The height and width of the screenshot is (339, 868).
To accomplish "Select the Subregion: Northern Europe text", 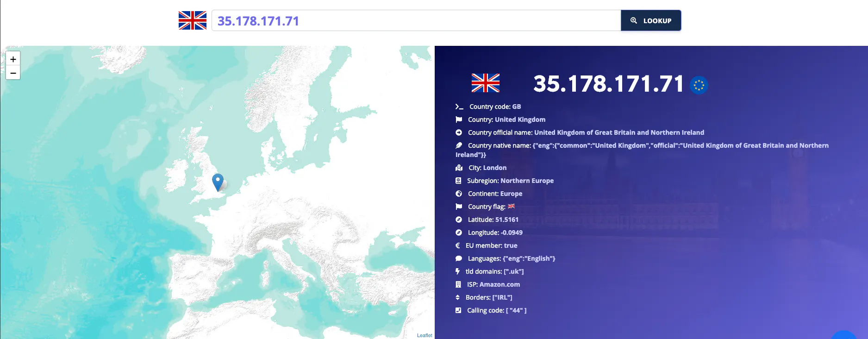I will pos(511,181).
